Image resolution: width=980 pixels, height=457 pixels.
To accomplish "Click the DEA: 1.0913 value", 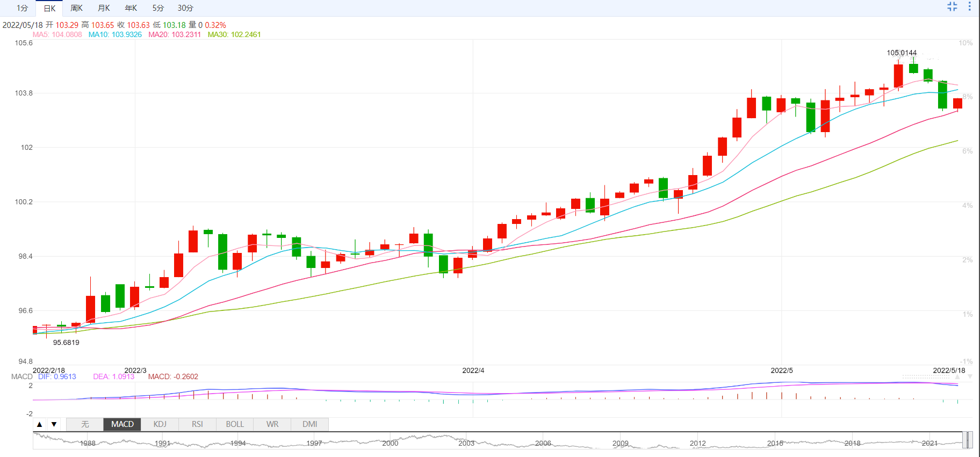I will (114, 376).
